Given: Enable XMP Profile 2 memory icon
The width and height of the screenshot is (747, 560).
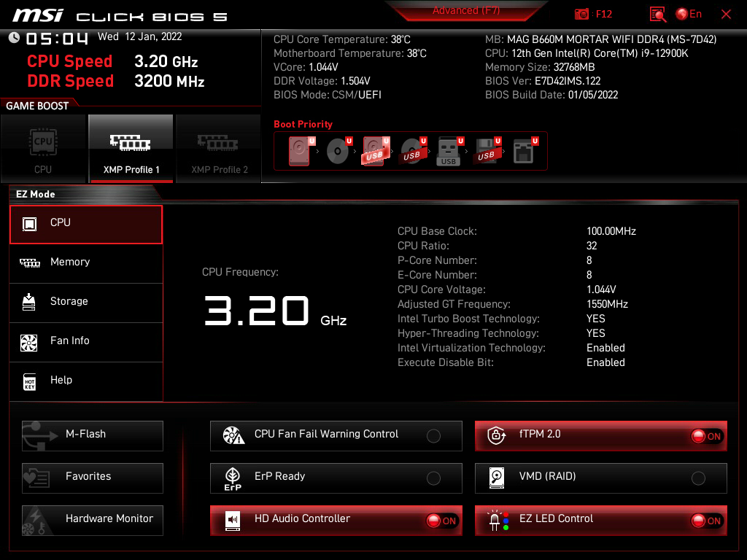Looking at the screenshot, I should pos(218,142).
